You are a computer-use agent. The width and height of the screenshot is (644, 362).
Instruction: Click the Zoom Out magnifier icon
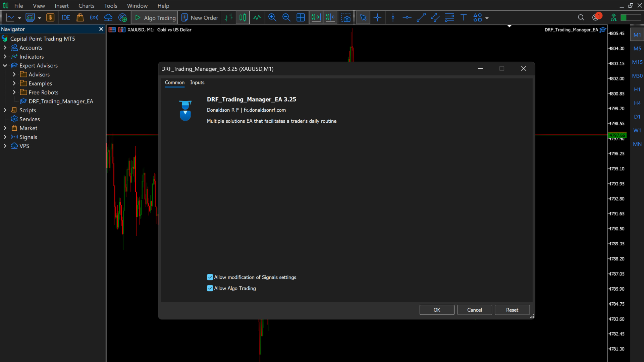point(286,18)
